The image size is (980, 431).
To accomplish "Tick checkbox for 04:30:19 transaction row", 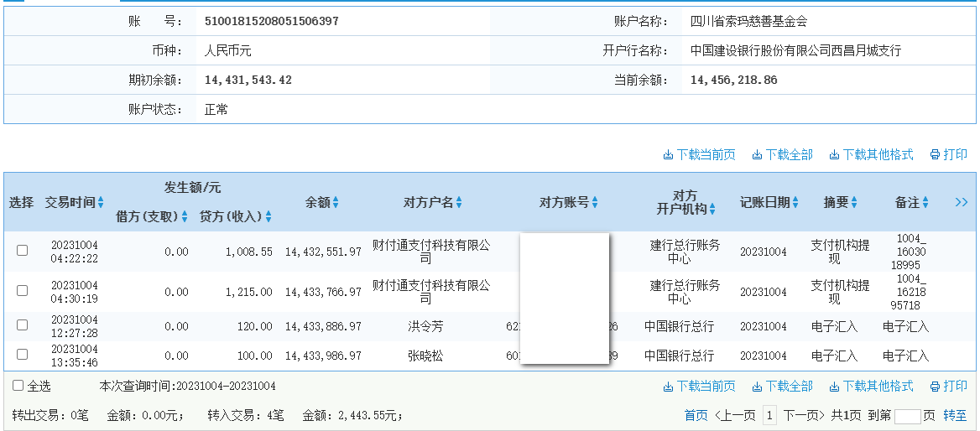I will (x=23, y=290).
